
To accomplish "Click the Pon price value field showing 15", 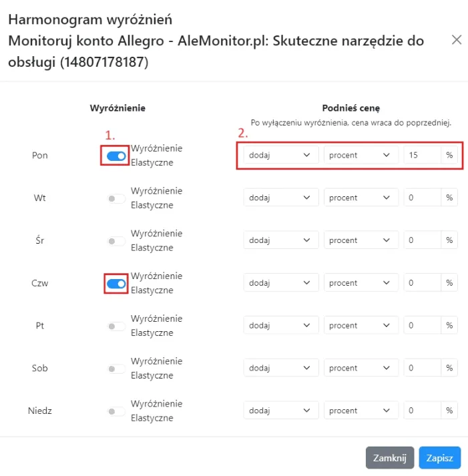I will tap(422, 155).
